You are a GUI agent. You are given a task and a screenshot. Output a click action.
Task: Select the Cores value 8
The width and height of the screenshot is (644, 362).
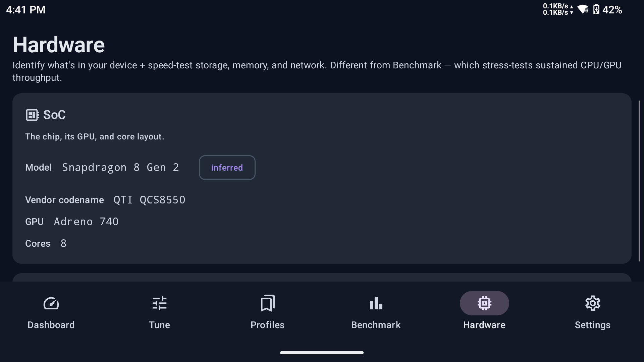coord(63,243)
